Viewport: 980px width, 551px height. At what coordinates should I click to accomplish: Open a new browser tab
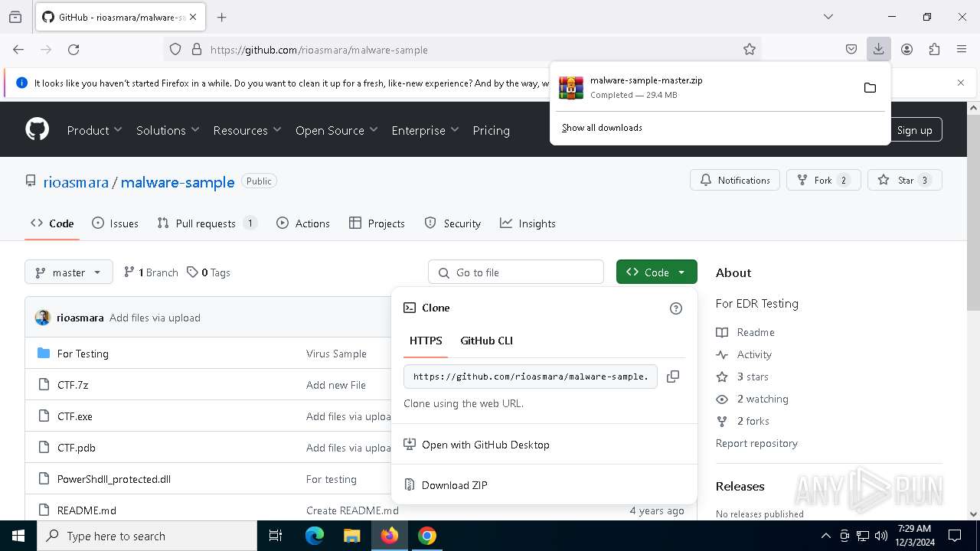pos(222,17)
